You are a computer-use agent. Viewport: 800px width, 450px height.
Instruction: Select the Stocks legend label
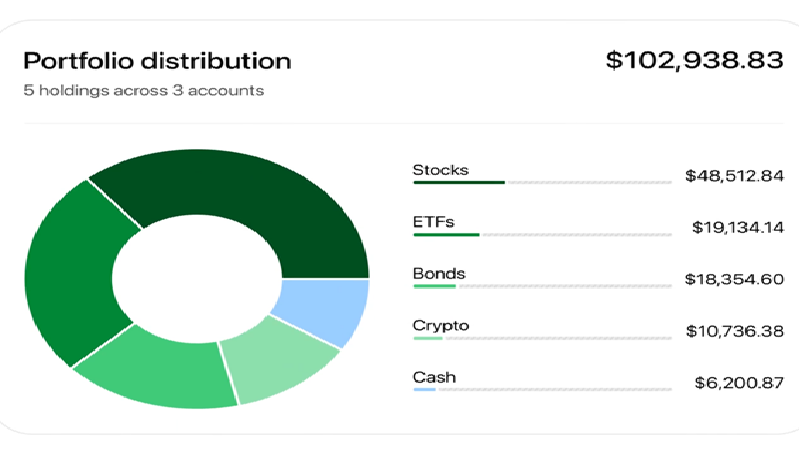coord(441,170)
